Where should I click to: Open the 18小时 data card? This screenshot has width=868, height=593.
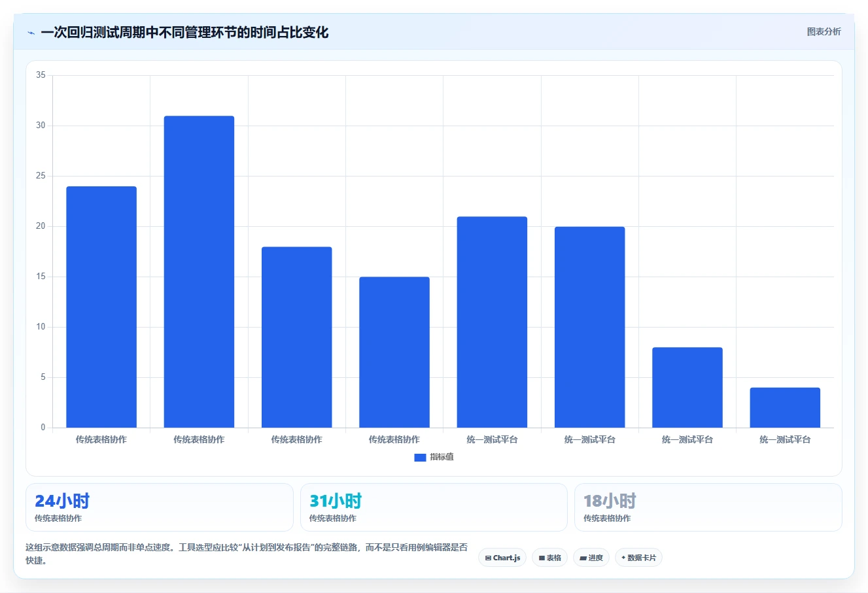point(708,507)
